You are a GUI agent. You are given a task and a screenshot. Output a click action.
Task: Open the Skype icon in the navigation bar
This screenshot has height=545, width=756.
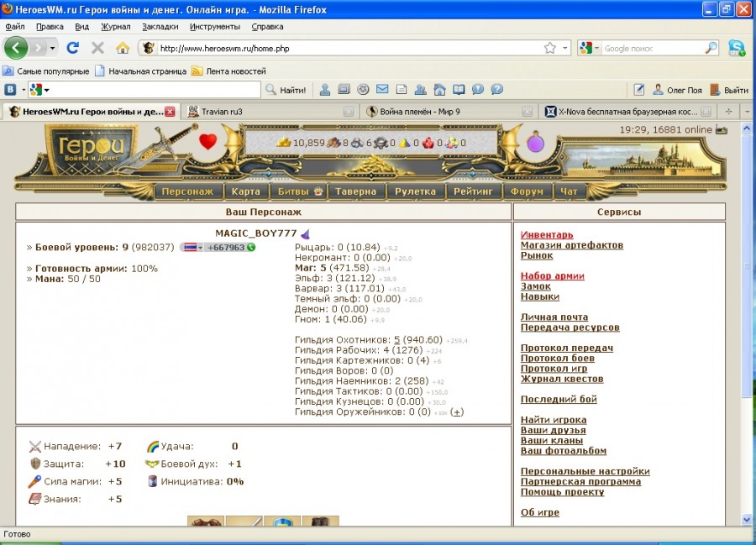click(x=737, y=48)
